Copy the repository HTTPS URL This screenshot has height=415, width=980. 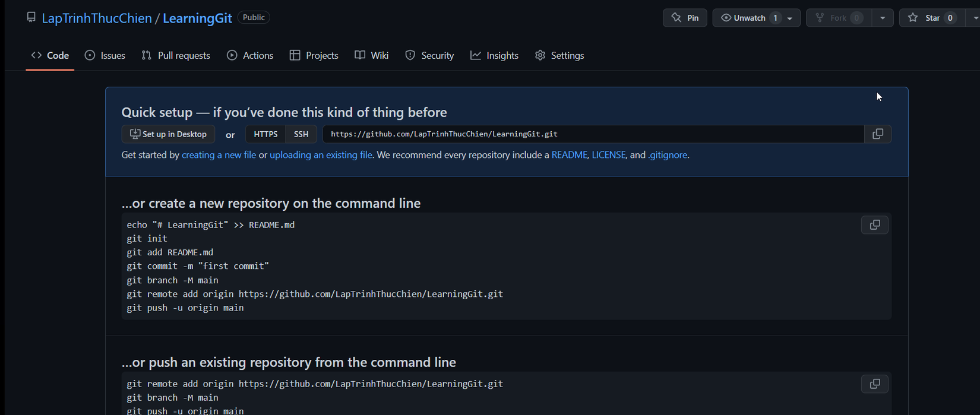[x=877, y=134]
